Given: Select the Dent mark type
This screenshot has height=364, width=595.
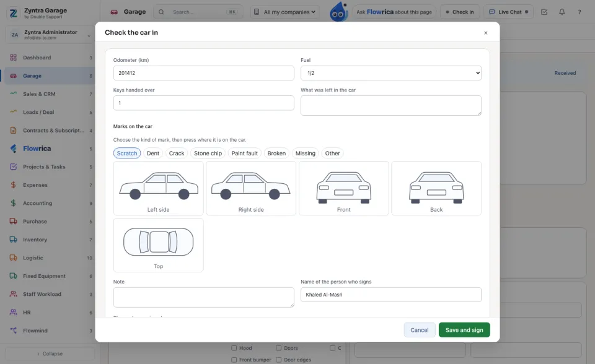Looking at the screenshot, I should [x=153, y=153].
